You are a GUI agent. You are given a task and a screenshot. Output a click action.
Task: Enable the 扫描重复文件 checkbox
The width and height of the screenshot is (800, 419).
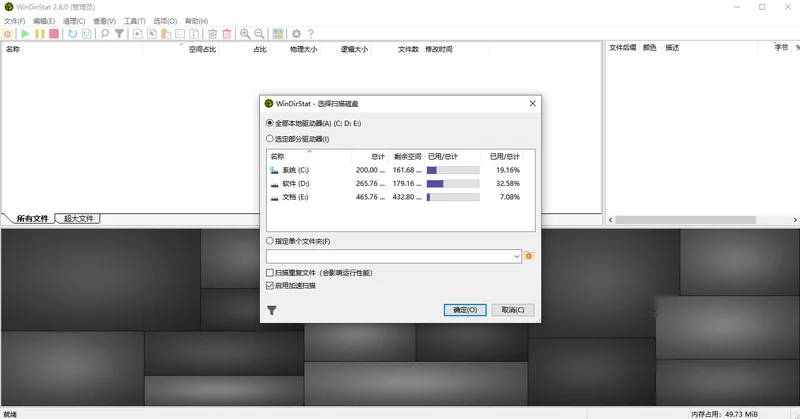270,273
